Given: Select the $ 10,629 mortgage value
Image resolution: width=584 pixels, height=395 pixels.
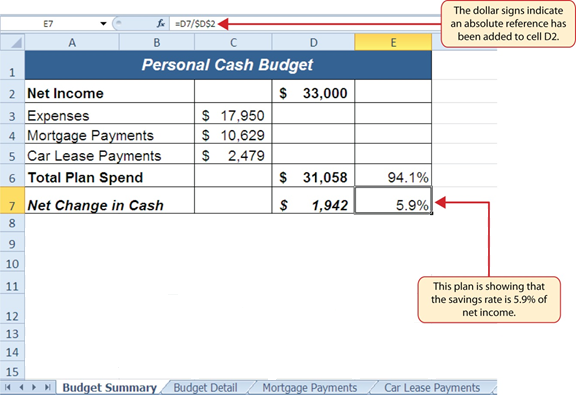Looking at the screenshot, I should 233,134.
